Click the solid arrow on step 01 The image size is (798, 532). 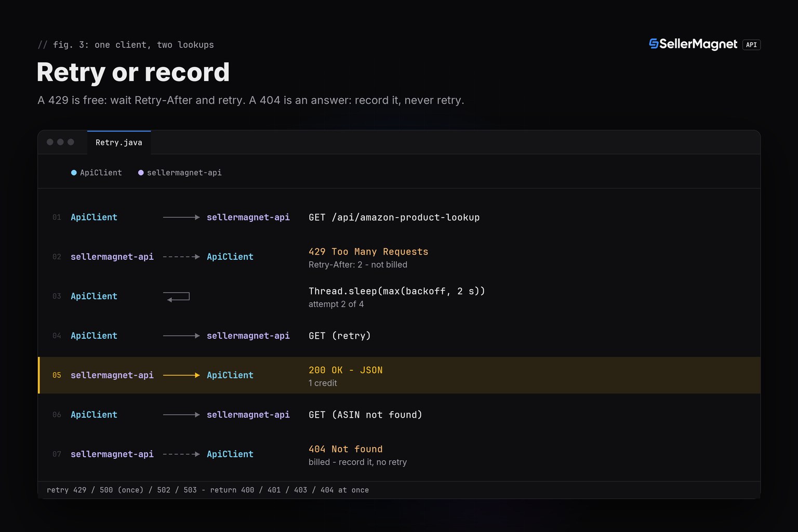click(x=181, y=217)
